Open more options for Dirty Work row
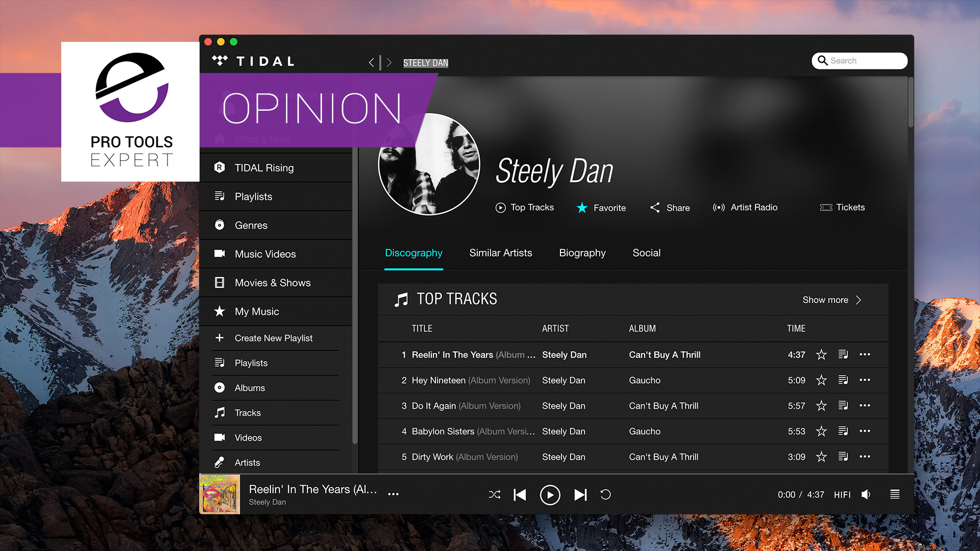The image size is (980, 551). tap(865, 456)
